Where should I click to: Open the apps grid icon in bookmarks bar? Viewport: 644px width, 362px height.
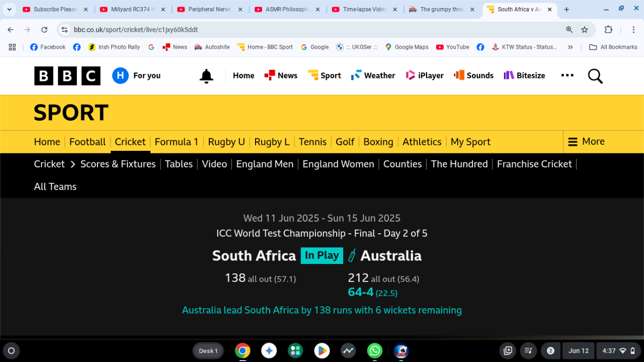coord(12,47)
